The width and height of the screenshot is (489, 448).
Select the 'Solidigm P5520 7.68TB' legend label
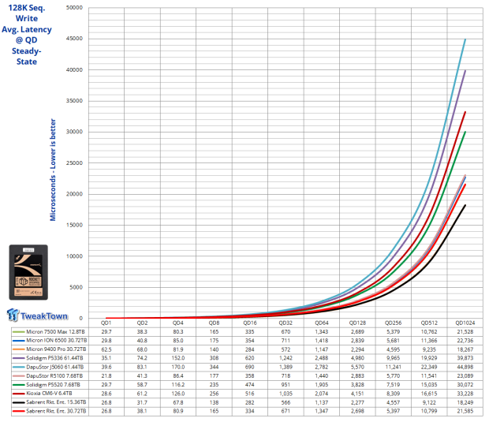[53, 385]
